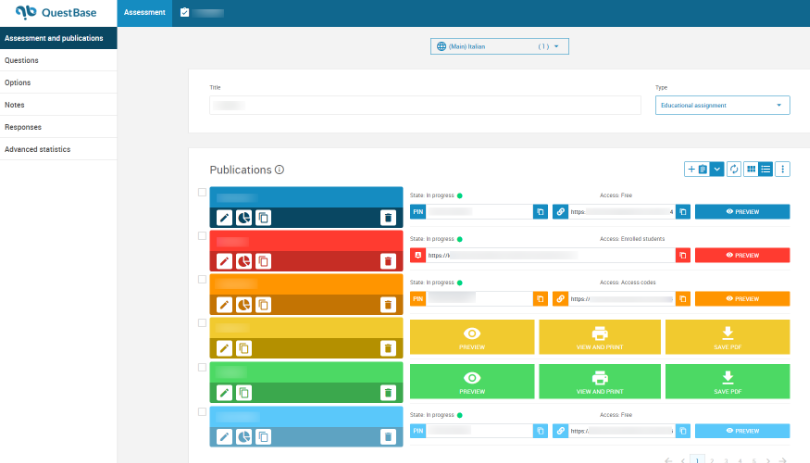Copy the red publication's URL link
Image resolution: width=810 pixels, height=463 pixels.
pos(682,255)
